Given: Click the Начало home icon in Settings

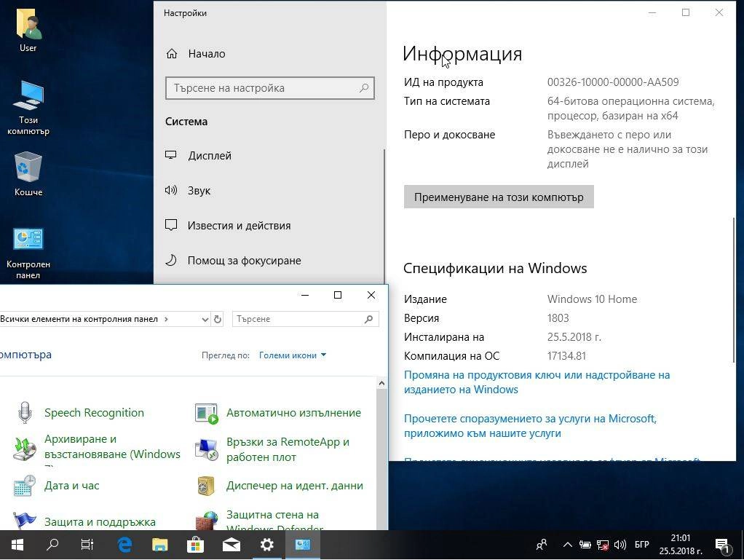Looking at the screenshot, I should (172, 54).
